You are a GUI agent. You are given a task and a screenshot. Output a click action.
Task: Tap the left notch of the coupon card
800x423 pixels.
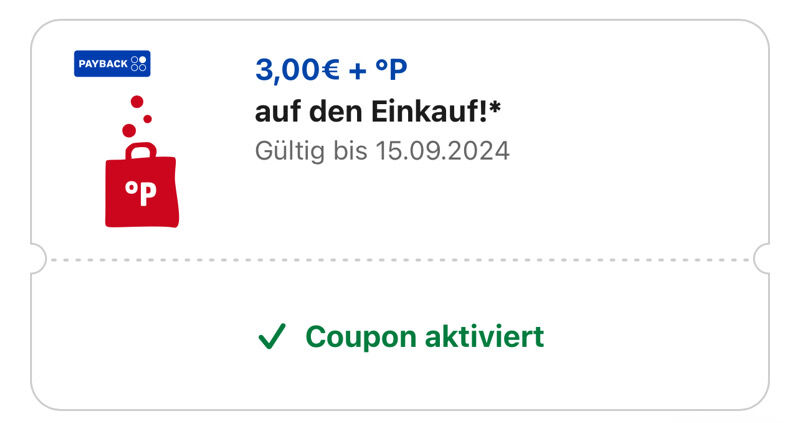(38, 259)
